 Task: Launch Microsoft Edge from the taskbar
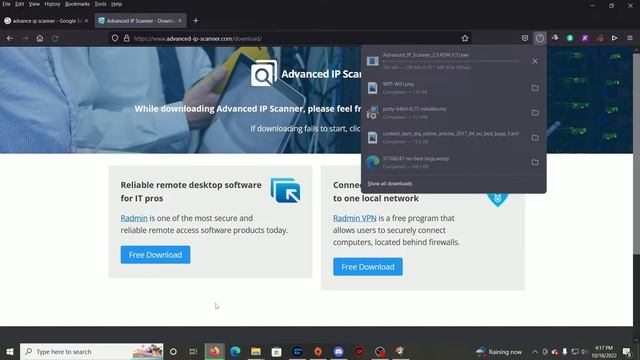point(235,351)
